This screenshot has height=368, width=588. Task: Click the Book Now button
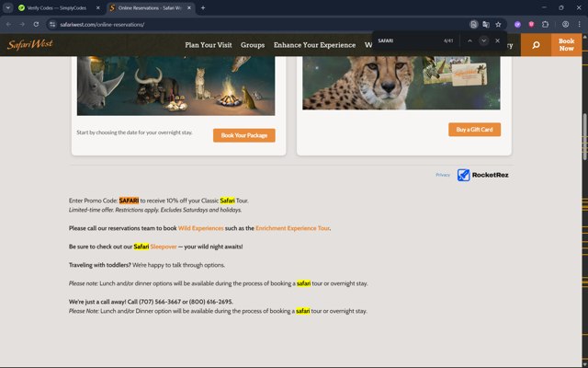(x=566, y=45)
